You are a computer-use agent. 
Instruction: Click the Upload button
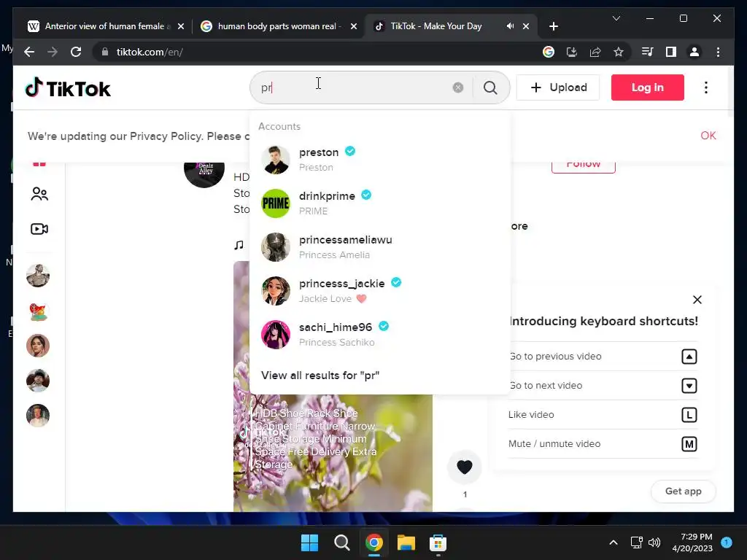pos(558,87)
